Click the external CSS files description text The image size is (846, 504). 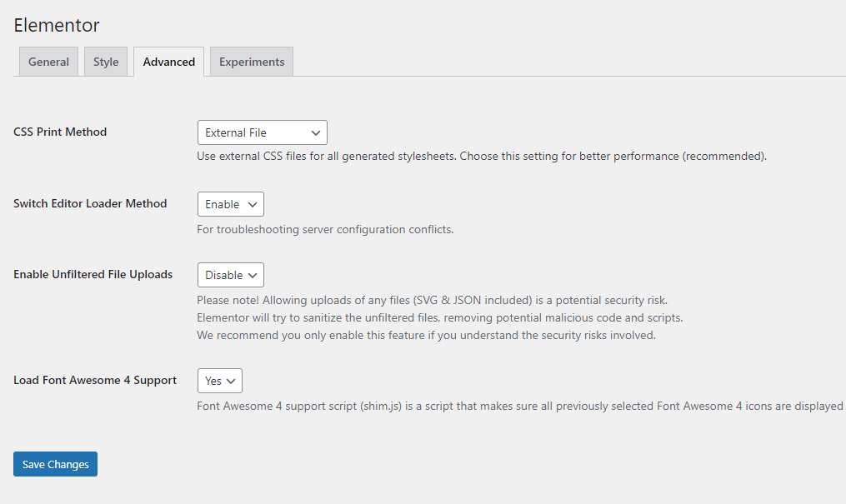[481, 156]
